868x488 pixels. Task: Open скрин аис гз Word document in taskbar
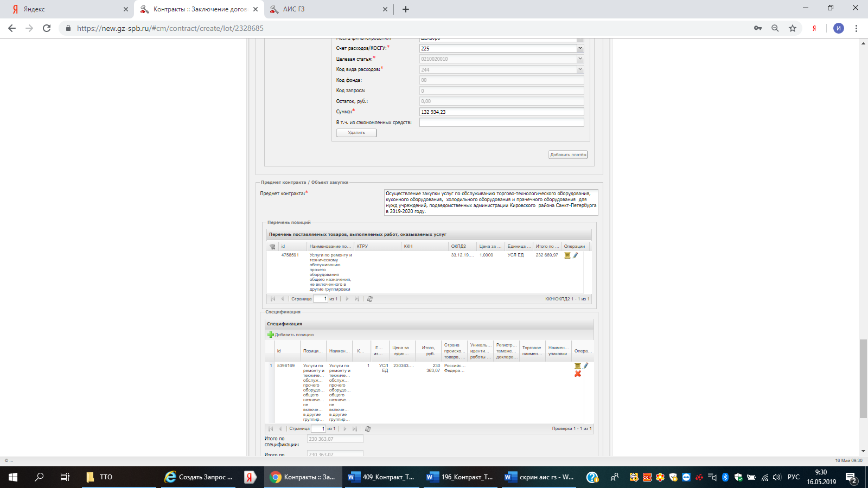[x=540, y=477]
